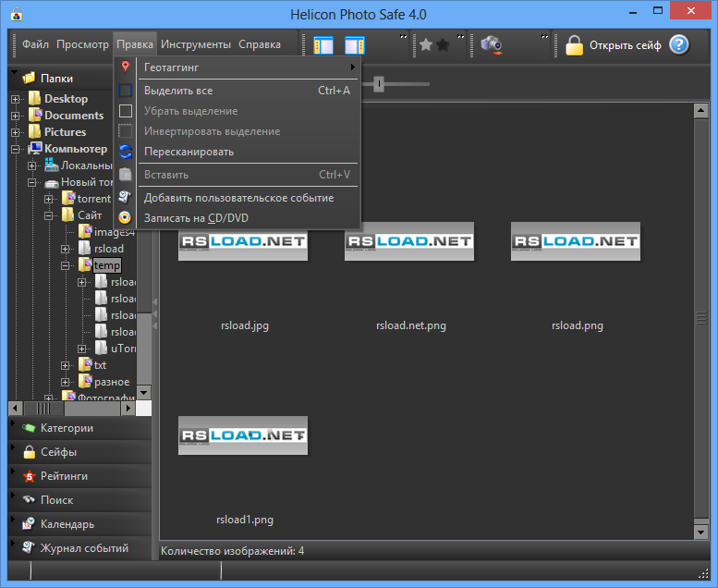This screenshot has height=588, width=718.
Task: Click folder tree scroll right arrow
Action: (x=128, y=408)
